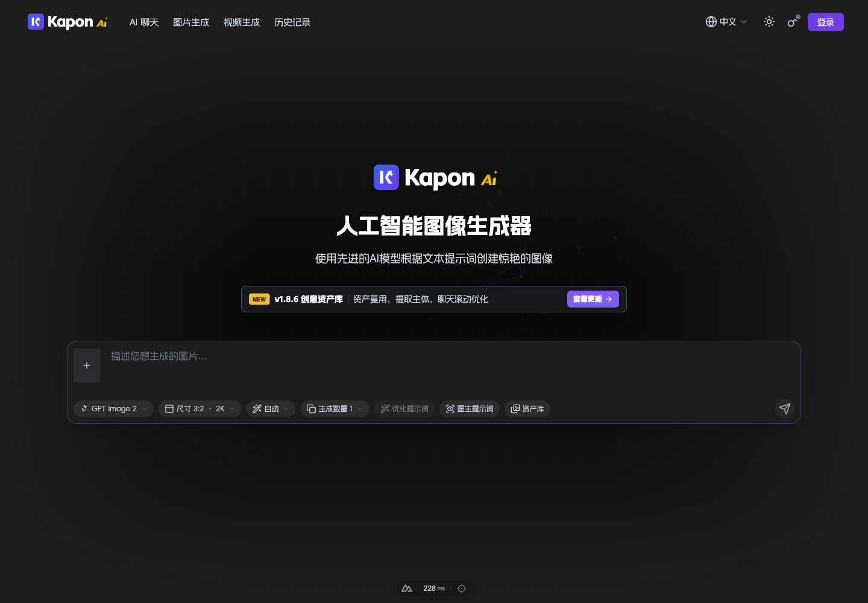
Task: Click the 登录 button
Action: point(826,22)
